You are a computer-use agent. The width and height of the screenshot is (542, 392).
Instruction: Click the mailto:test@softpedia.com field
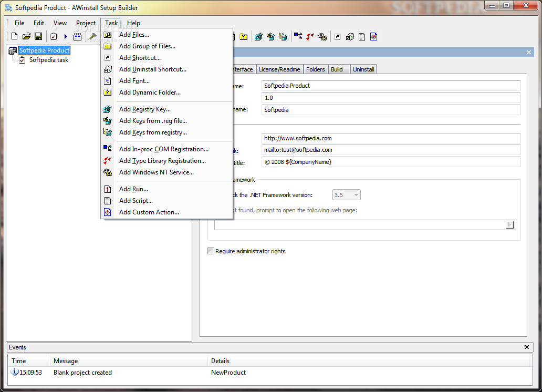[391, 150]
